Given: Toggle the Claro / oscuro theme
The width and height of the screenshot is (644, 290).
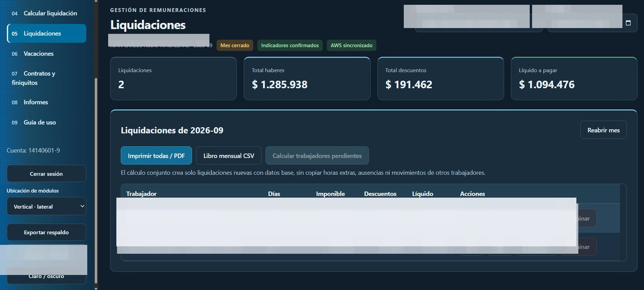Looking at the screenshot, I should [x=46, y=276].
